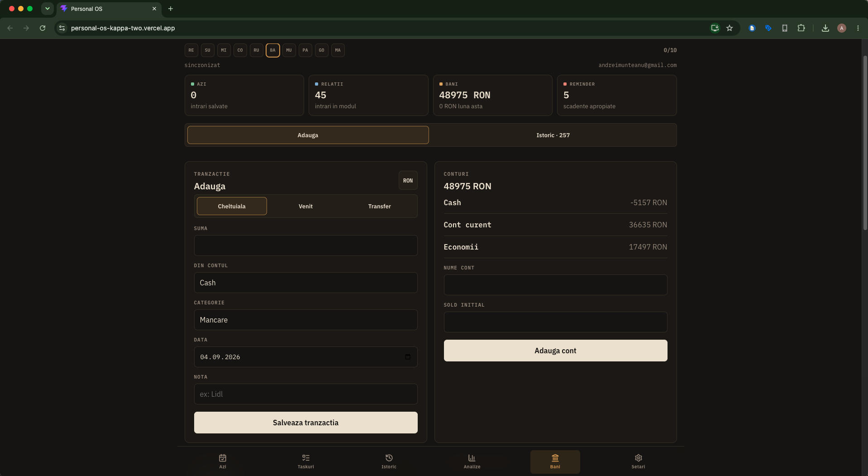
Task: Bookmark this page with the star icon
Action: pos(730,28)
